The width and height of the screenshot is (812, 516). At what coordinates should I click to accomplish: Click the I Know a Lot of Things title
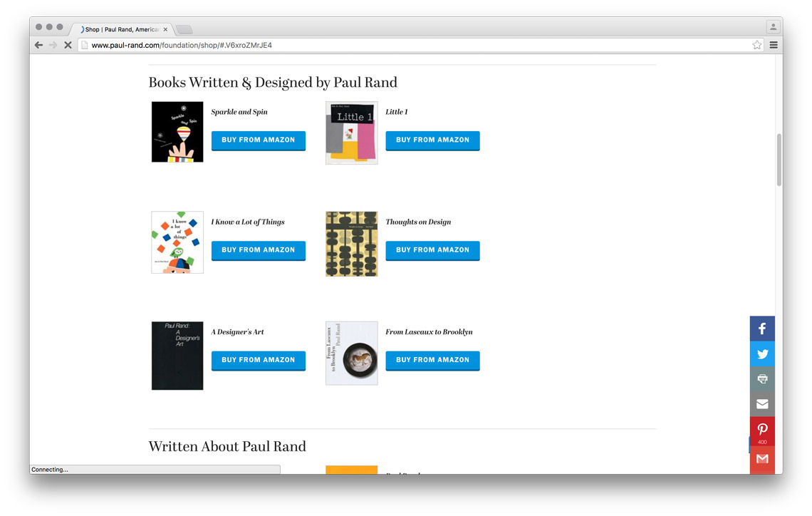pos(248,222)
